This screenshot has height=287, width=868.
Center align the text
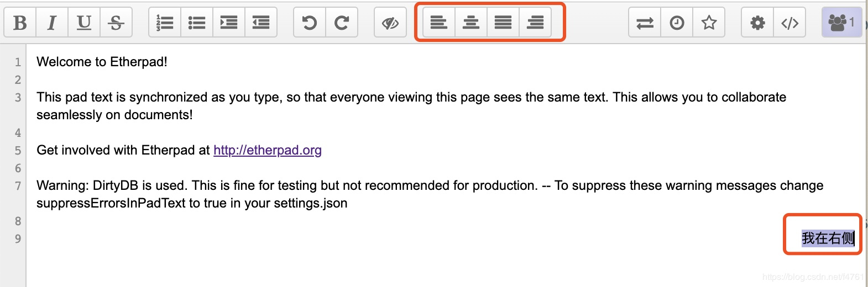tap(471, 23)
